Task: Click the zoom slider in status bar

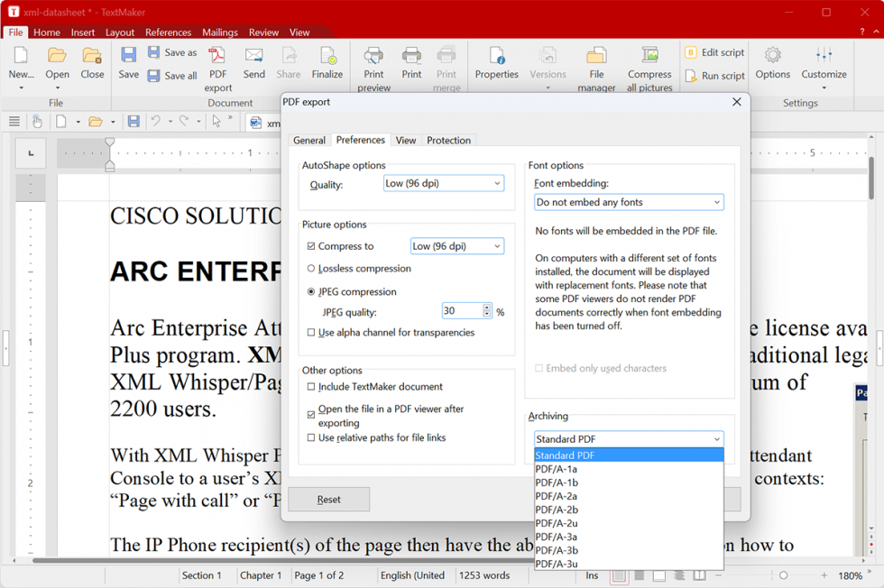Action: click(783, 575)
